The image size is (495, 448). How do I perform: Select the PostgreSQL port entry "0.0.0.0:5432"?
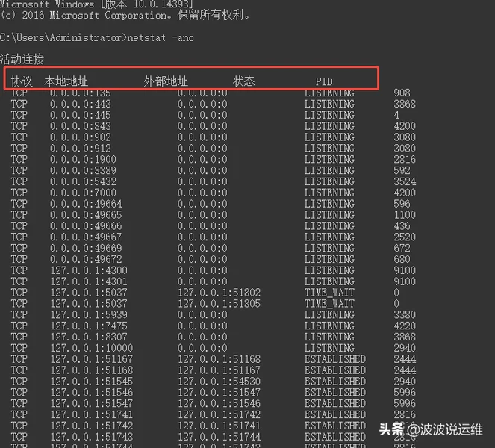[x=84, y=181]
